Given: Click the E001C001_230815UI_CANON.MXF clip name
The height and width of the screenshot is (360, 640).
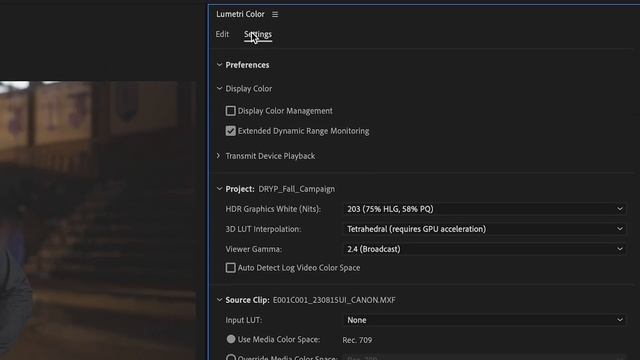Looking at the screenshot, I should click(x=334, y=300).
